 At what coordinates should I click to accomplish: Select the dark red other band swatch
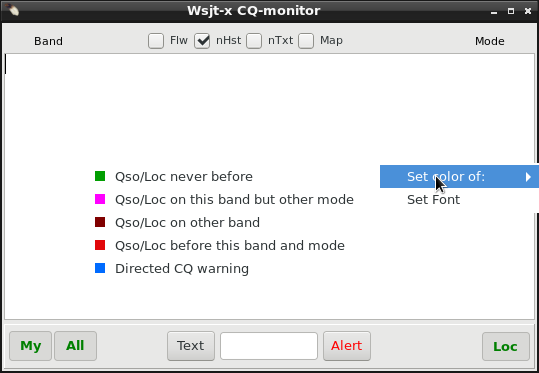[x=100, y=222]
